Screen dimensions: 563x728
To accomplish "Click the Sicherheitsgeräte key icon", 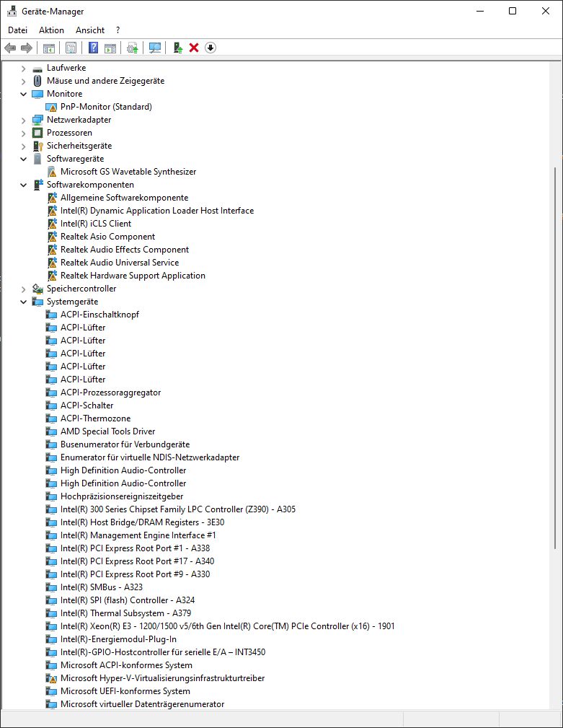I will pos(37,146).
